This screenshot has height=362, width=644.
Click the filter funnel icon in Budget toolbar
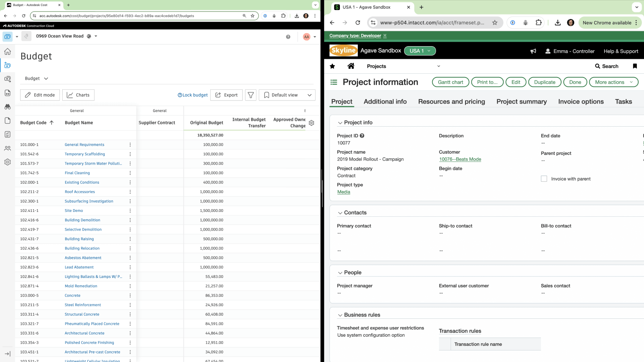coord(251,95)
